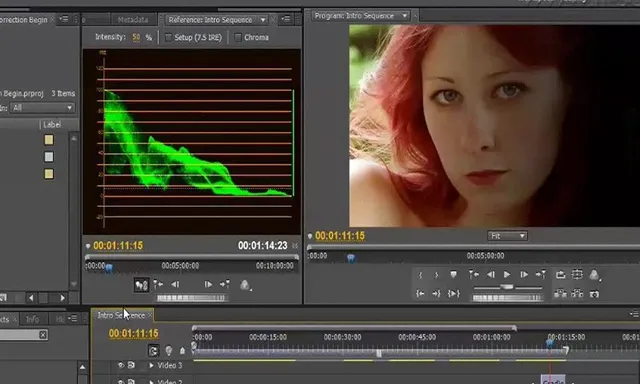Click project panel scroll right arrow
The width and height of the screenshot is (640, 384).
click(x=62, y=298)
